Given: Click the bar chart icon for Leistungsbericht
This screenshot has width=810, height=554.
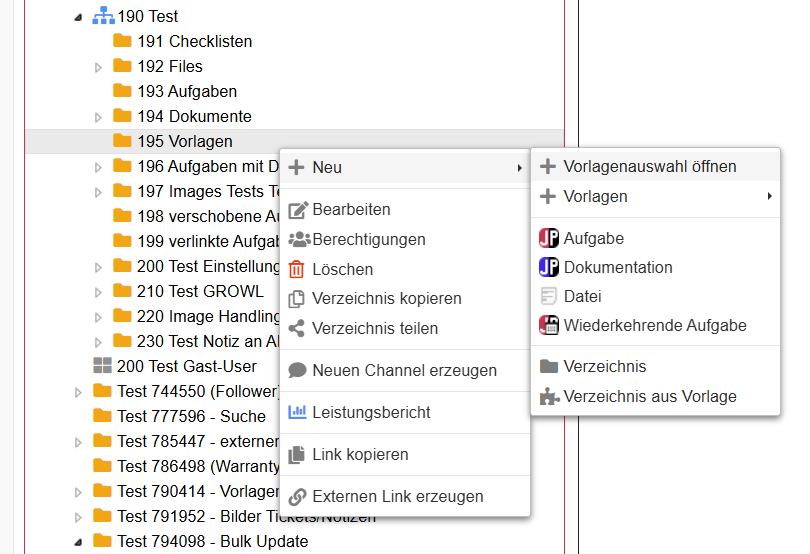Looking at the screenshot, I should coord(297,412).
